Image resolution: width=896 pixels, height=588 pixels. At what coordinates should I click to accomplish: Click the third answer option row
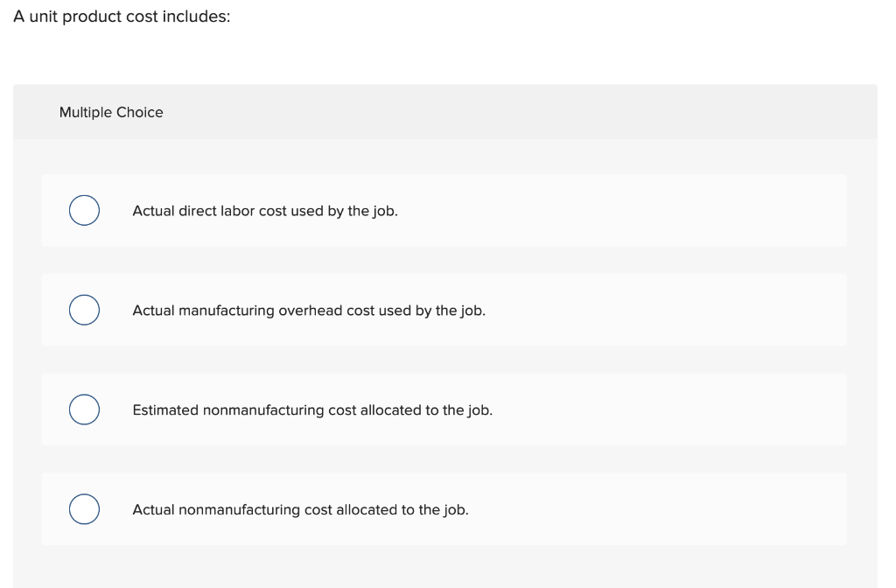444,409
